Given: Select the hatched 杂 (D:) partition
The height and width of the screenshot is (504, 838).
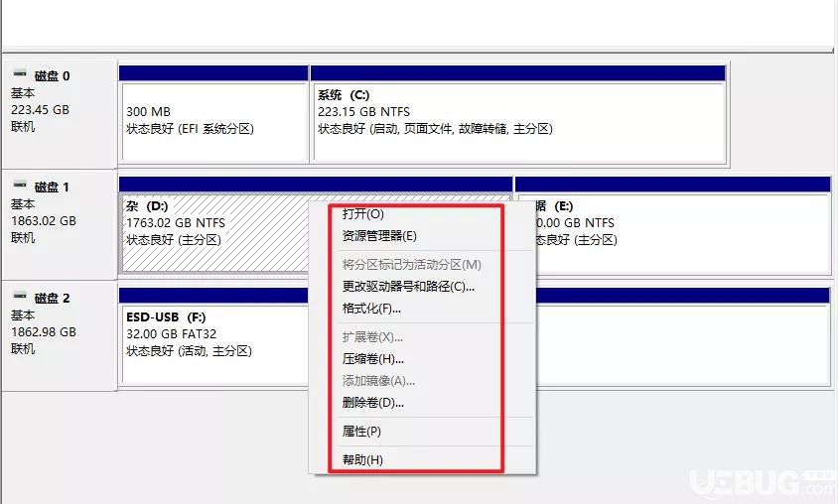Looking at the screenshot, I should tap(214, 233).
